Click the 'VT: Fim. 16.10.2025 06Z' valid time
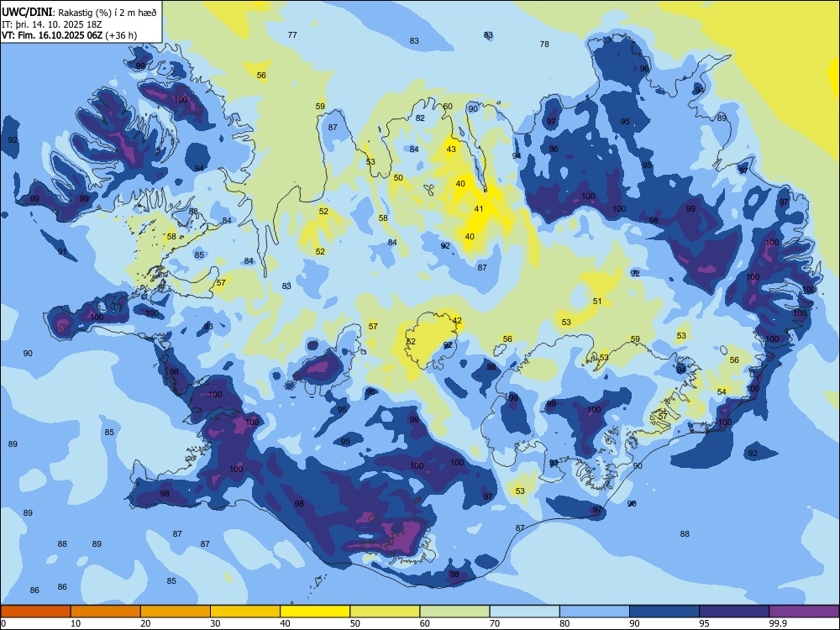Viewport: 840px width, 630px height. point(52,35)
